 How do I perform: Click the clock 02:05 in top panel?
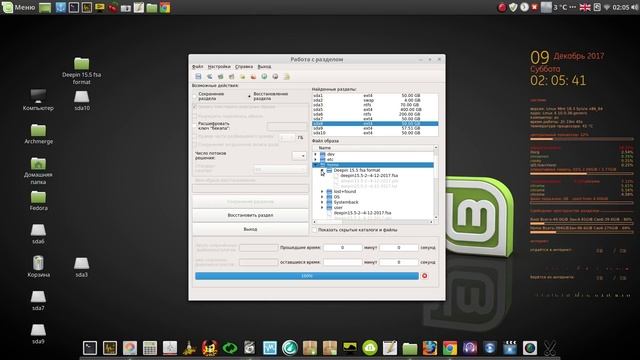620,7
